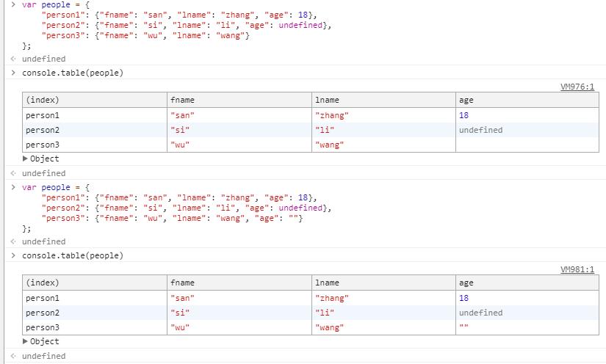Screen dimensions: 606x364
Task: Click the person3 definition line containing "age": ""
Action: pos(173,219)
